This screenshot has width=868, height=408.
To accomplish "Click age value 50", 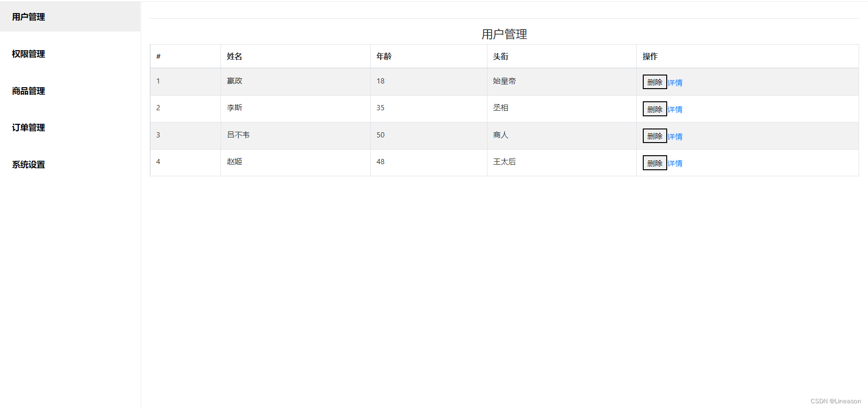I will 381,135.
